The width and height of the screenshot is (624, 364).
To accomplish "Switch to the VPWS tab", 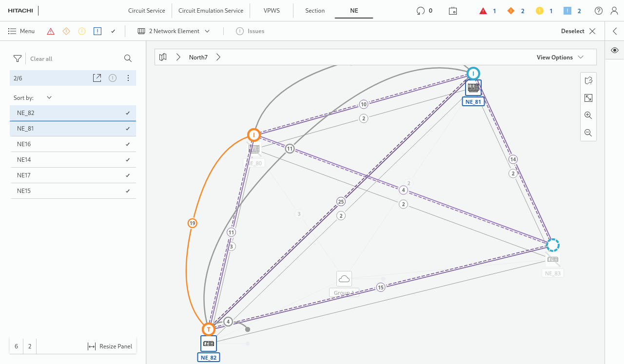I will pos(272,11).
